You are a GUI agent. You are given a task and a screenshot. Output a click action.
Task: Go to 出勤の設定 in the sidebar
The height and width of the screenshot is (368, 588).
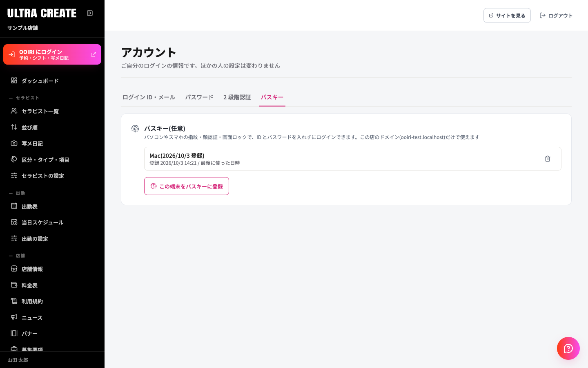pyautogui.click(x=52, y=239)
